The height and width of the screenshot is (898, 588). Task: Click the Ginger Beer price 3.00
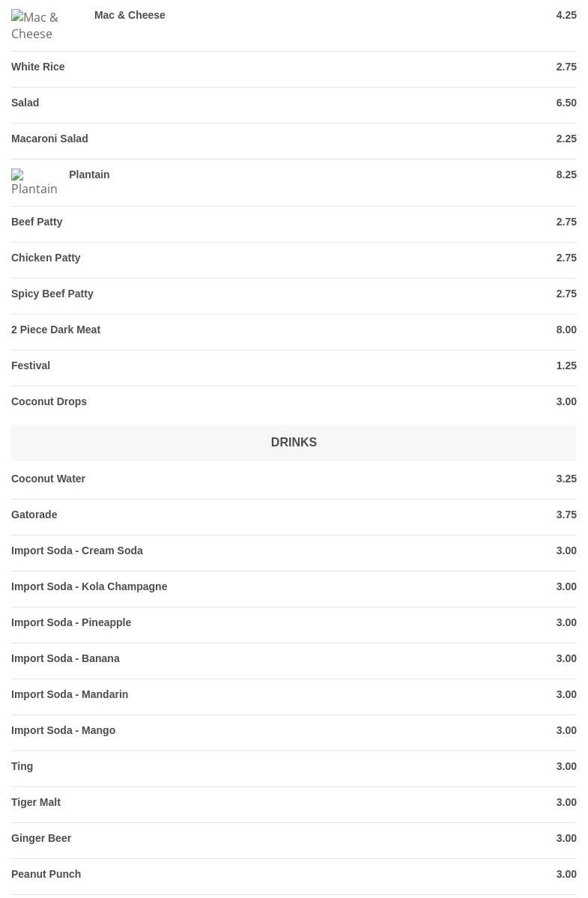566,838
